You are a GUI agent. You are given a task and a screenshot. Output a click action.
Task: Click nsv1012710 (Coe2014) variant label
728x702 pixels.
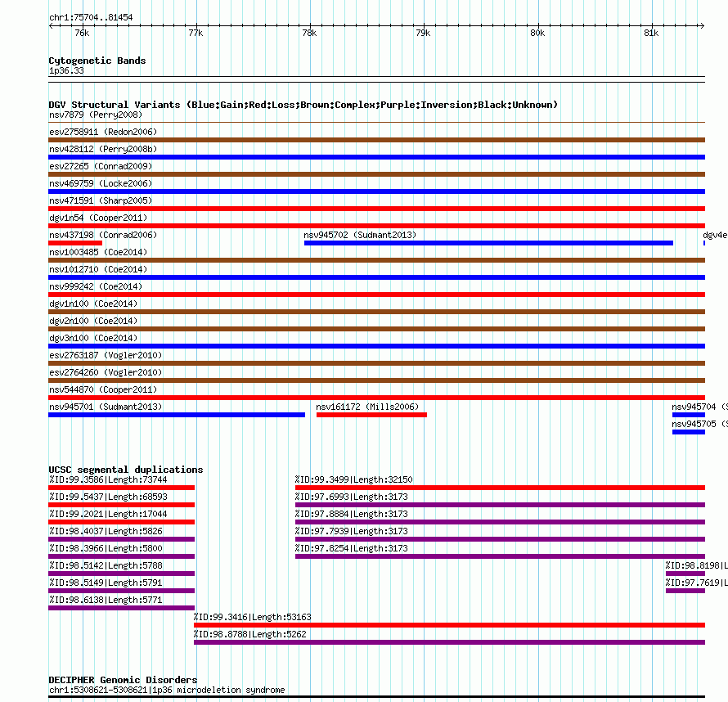pos(98,269)
